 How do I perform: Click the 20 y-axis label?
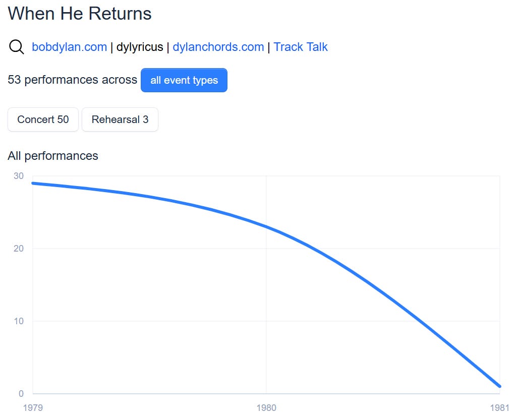(x=19, y=248)
